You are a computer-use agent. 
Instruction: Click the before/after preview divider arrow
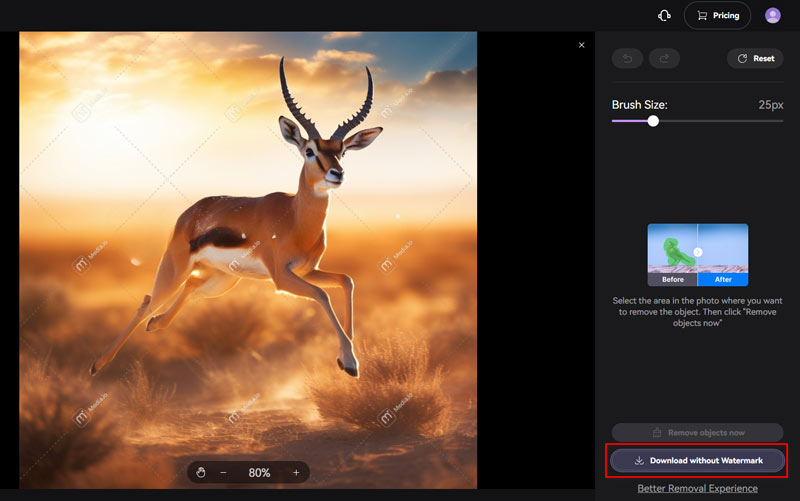click(x=698, y=252)
